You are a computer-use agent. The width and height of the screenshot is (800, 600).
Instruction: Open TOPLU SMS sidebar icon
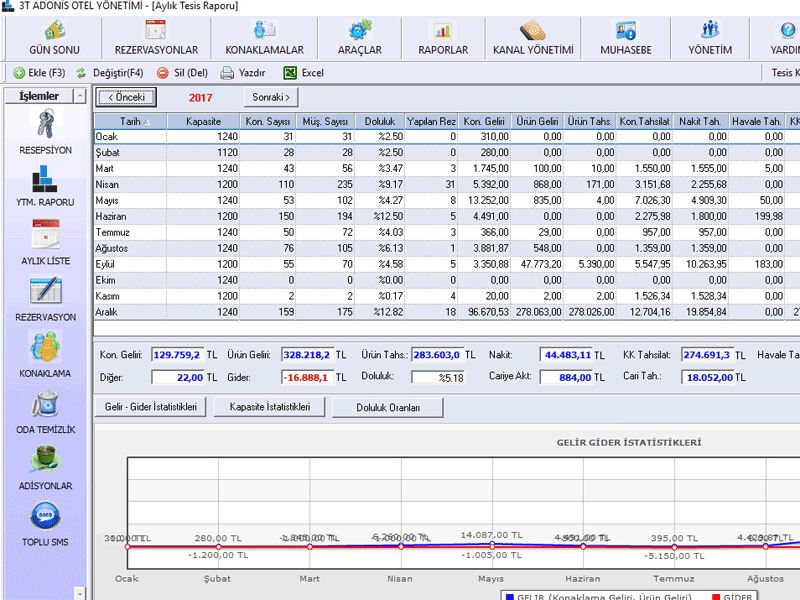point(45,516)
